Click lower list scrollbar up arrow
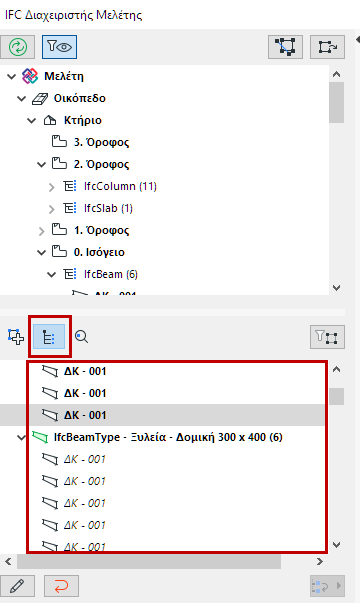 tap(337, 370)
